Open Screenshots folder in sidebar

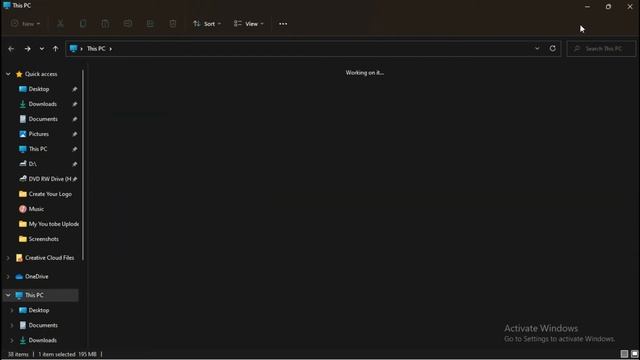click(43, 239)
